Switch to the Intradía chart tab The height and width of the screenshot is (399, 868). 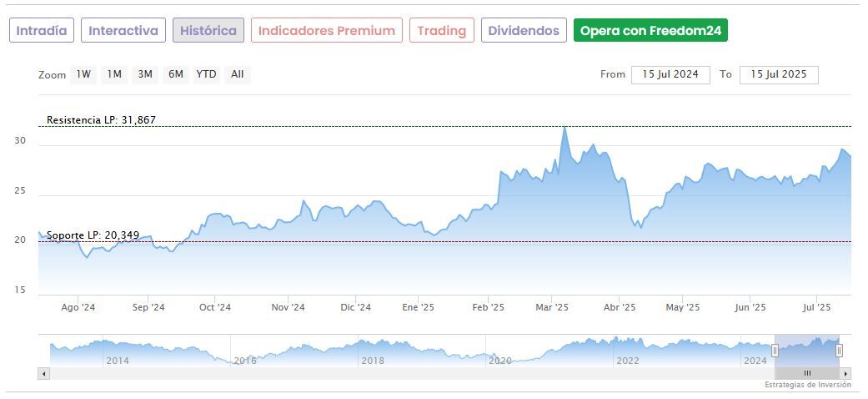pyautogui.click(x=42, y=31)
